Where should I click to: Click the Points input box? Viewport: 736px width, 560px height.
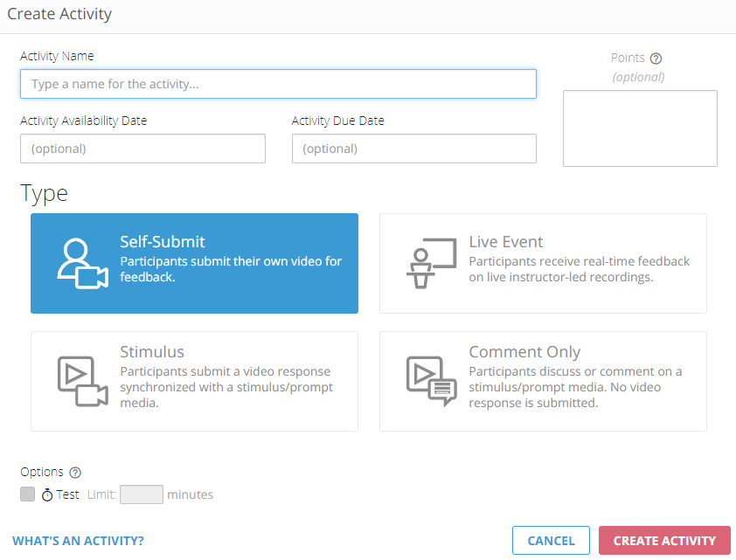pos(640,128)
